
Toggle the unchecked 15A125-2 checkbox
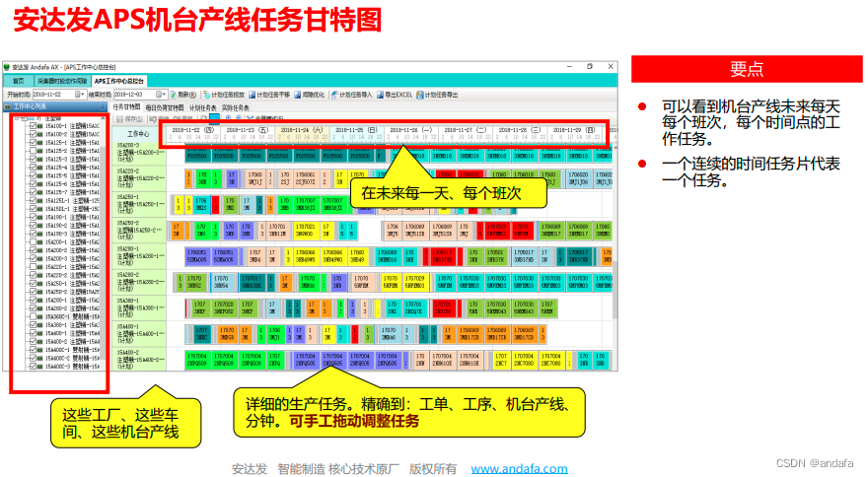(33, 151)
